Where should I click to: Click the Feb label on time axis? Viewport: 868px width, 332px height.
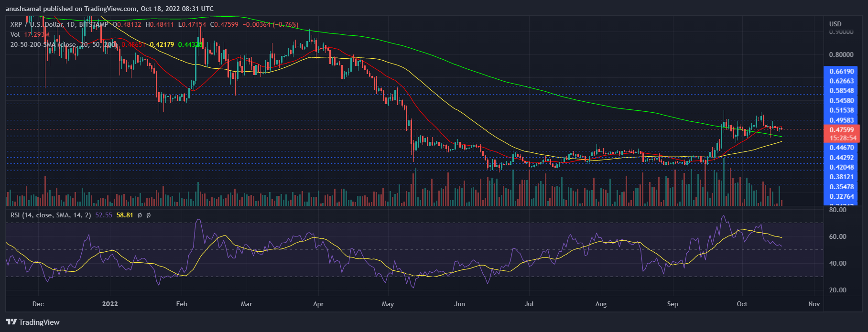coord(182,304)
